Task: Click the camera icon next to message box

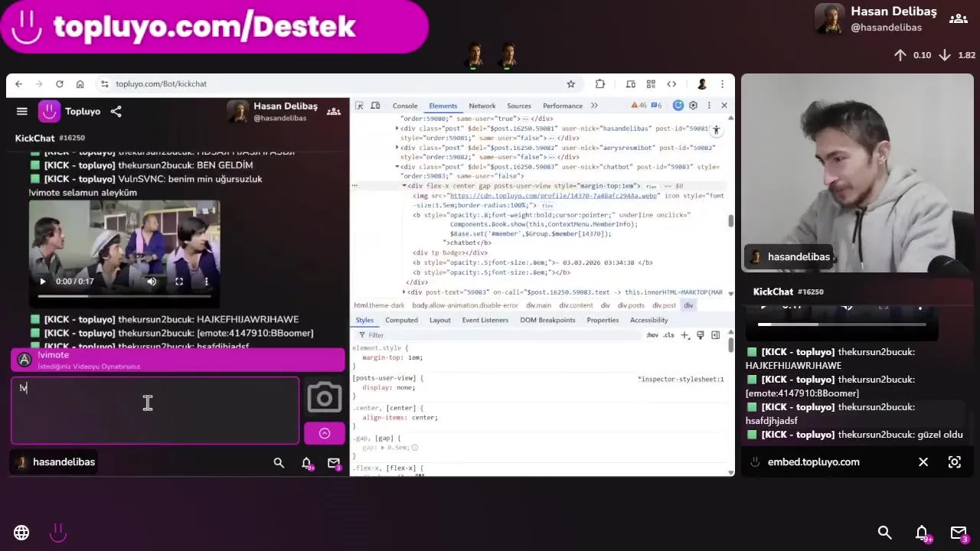Action: 325,397
